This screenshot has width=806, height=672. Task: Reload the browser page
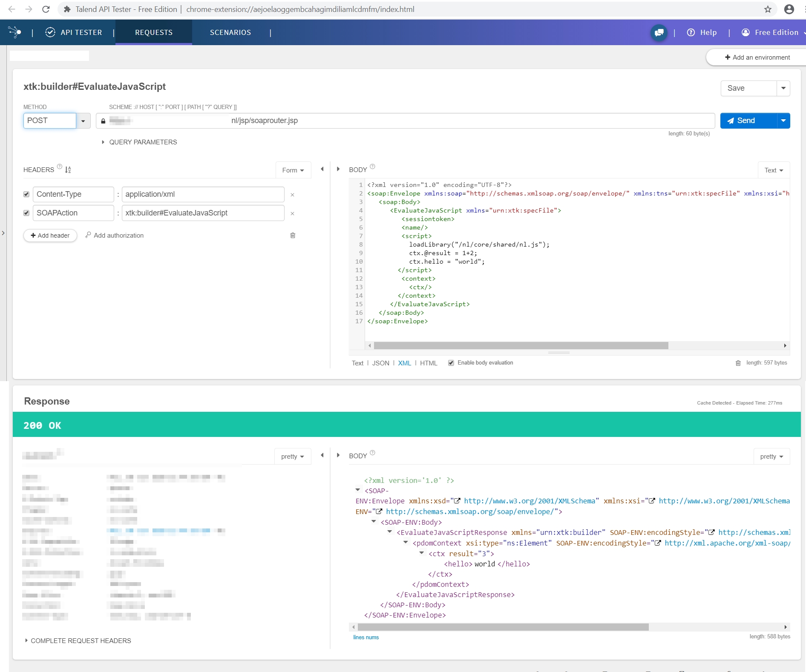(46, 9)
